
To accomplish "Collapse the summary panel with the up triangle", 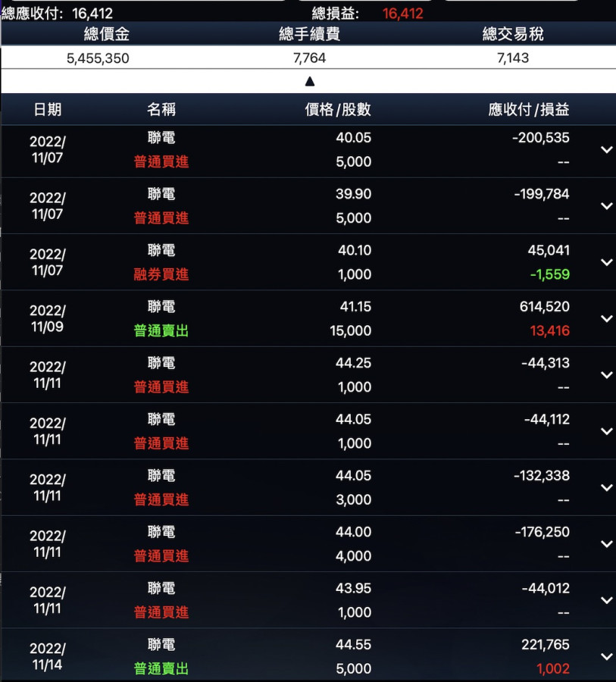I will (310, 81).
